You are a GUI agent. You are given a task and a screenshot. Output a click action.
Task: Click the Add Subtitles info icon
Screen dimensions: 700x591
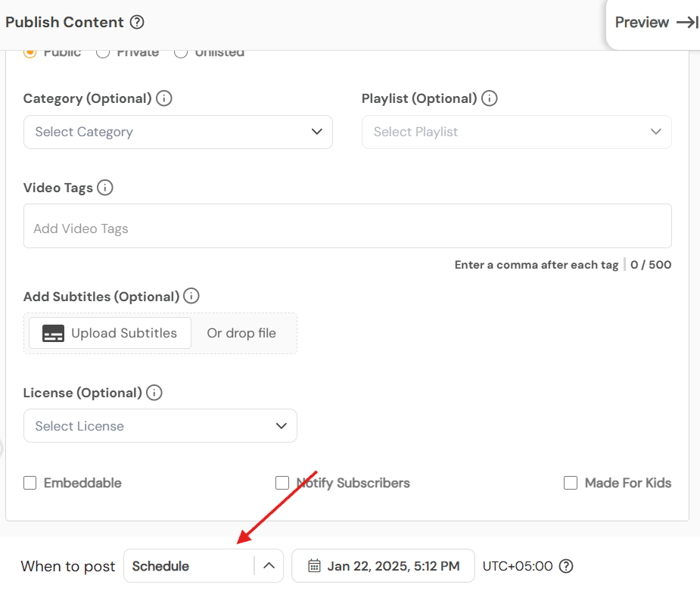pyautogui.click(x=191, y=296)
